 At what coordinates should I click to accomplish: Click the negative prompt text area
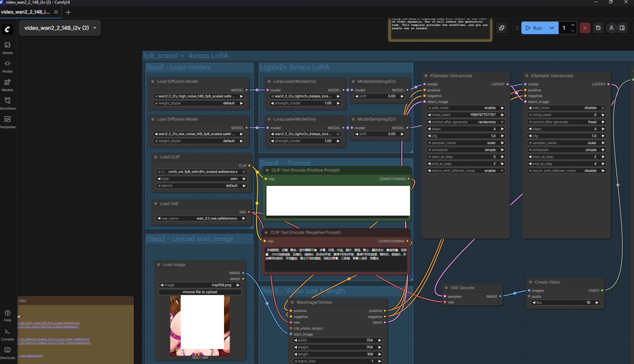336,259
